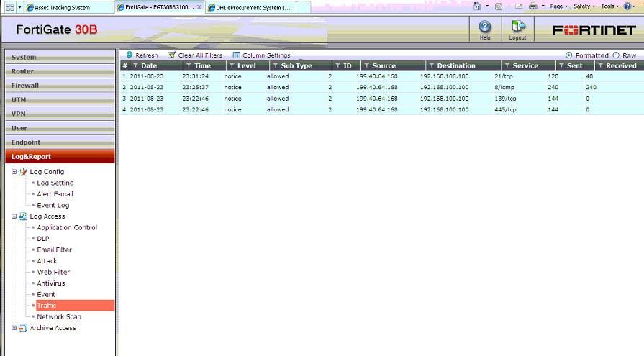This screenshot has width=644, height=356.
Task: Click the browser help question mark icon
Action: pos(627,6)
